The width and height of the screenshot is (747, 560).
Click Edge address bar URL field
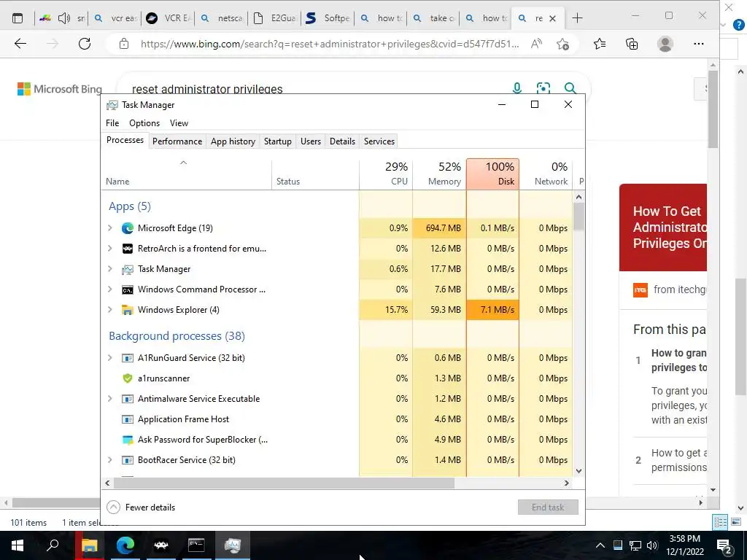pyautogui.click(x=330, y=44)
